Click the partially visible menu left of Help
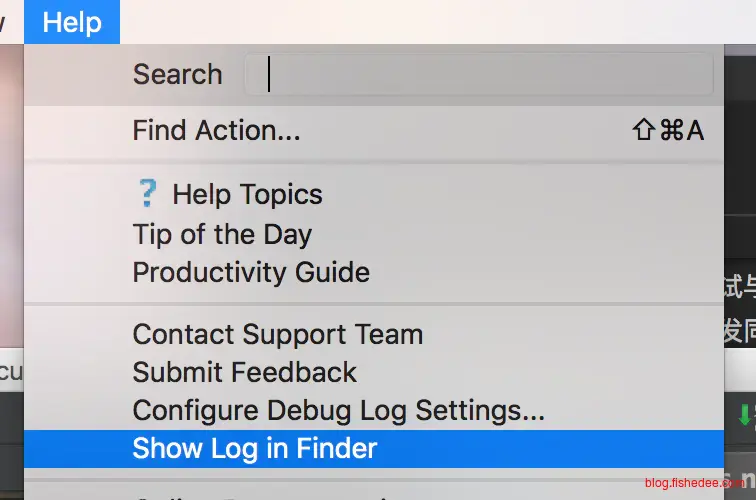 pos(6,22)
